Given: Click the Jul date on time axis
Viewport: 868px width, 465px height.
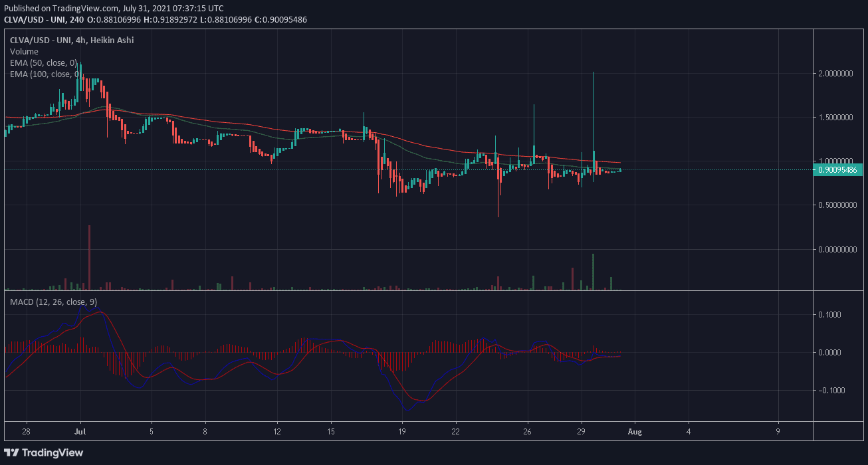Looking at the screenshot, I should [80, 430].
